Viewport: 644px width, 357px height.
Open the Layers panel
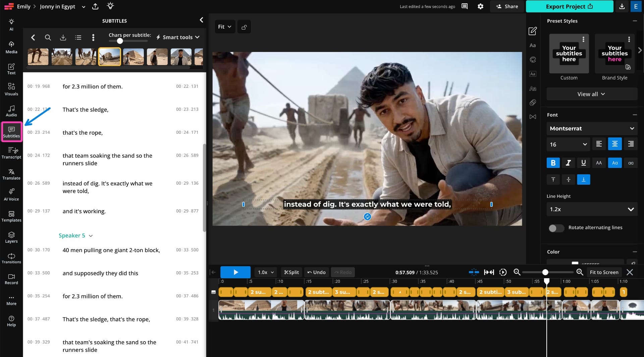click(11, 237)
